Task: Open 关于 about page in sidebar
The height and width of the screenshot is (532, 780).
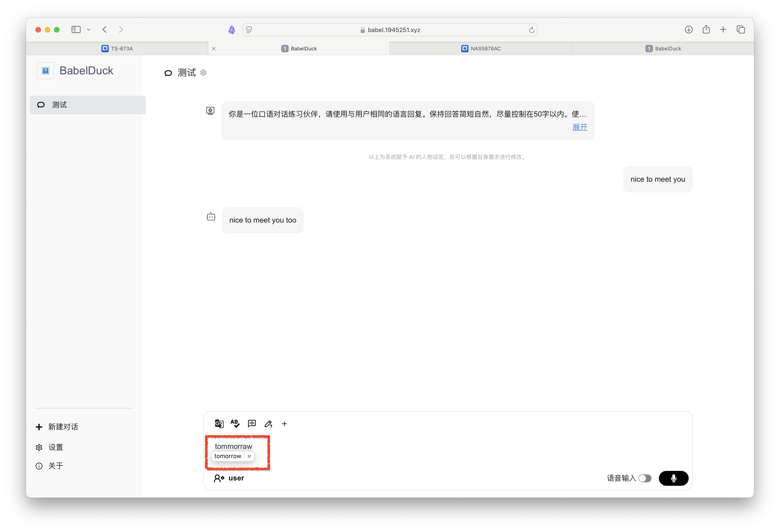Action: [x=49, y=466]
